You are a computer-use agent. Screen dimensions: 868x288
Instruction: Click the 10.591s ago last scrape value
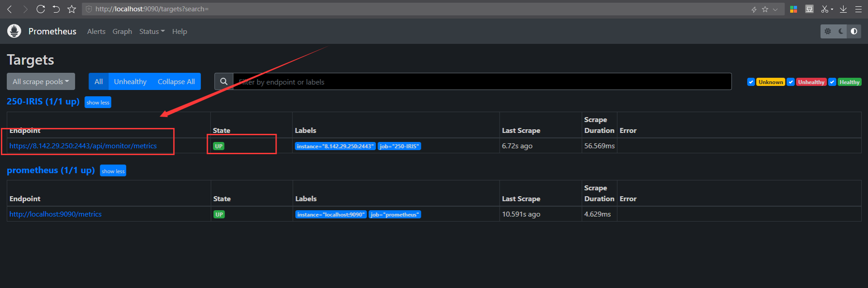pyautogui.click(x=521, y=214)
